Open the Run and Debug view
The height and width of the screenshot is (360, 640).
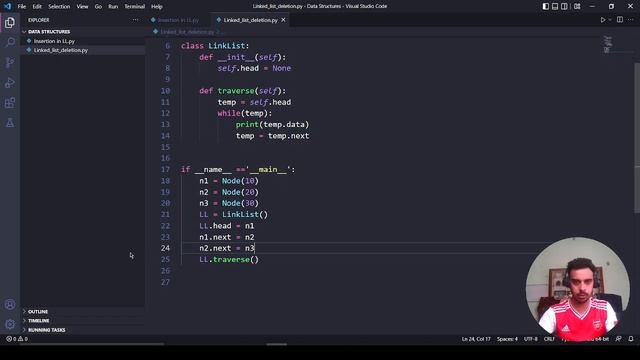coord(10,82)
